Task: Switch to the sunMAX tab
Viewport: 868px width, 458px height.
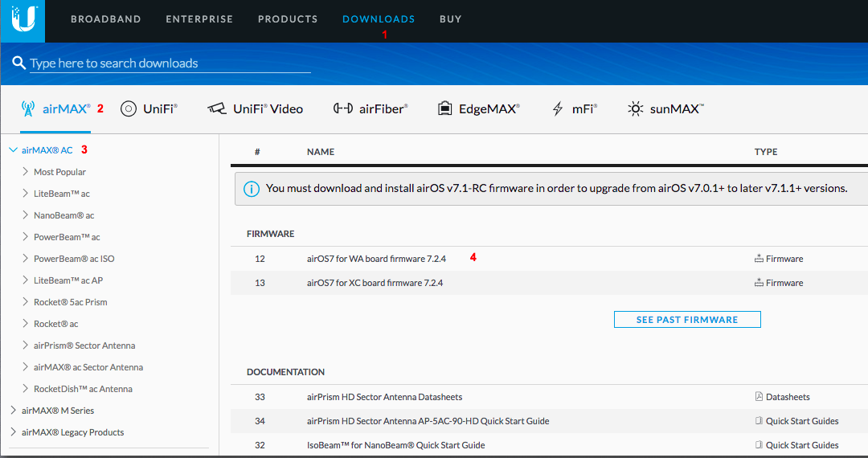Action: tap(666, 109)
